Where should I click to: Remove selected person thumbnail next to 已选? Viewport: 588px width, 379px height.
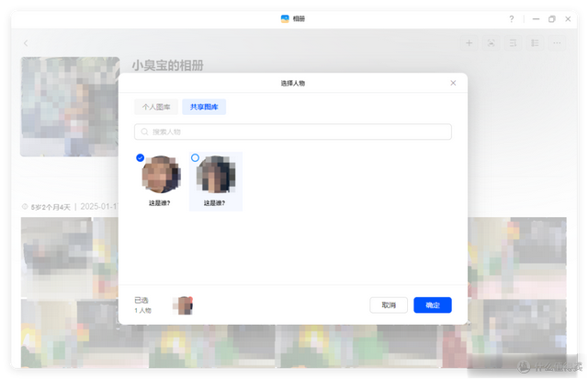(190, 299)
